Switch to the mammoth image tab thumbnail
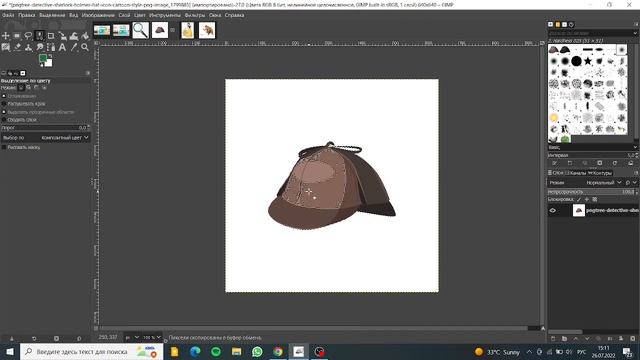The image size is (640, 360). pos(207,30)
